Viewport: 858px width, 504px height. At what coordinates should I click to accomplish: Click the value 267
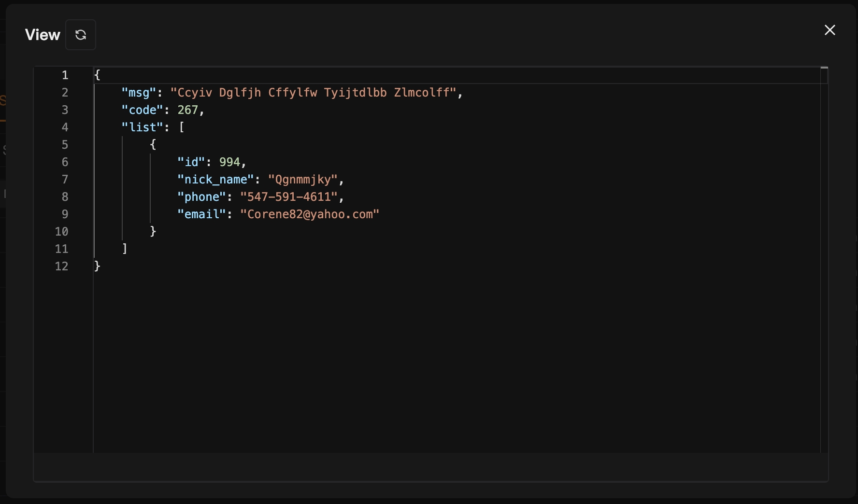188,110
